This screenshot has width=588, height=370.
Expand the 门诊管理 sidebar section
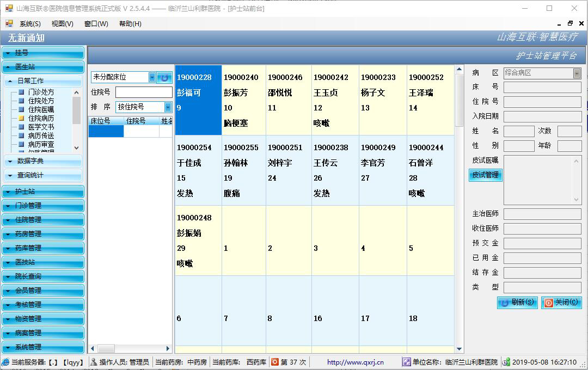click(x=43, y=206)
